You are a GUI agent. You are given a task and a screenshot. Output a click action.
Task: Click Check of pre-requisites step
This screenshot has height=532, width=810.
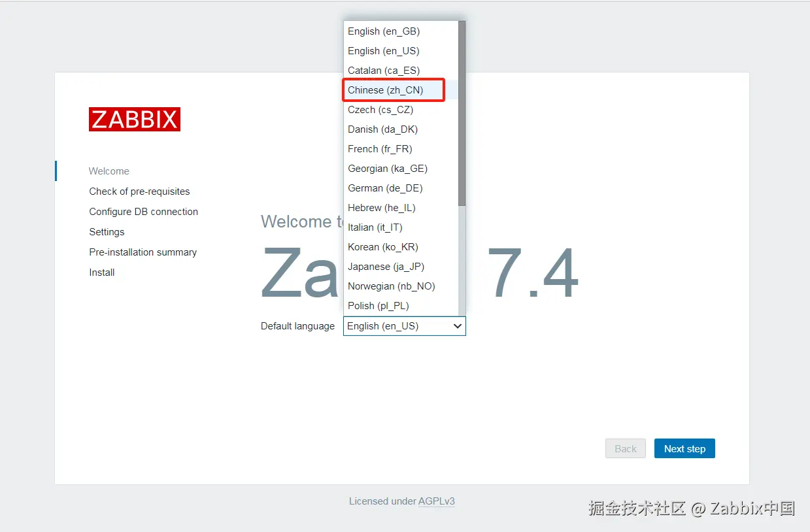tap(139, 191)
